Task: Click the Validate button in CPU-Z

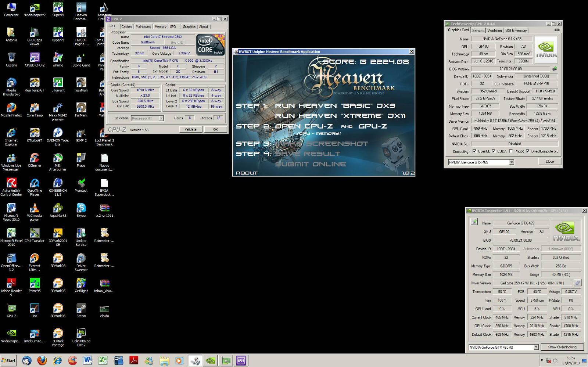Action: point(190,129)
